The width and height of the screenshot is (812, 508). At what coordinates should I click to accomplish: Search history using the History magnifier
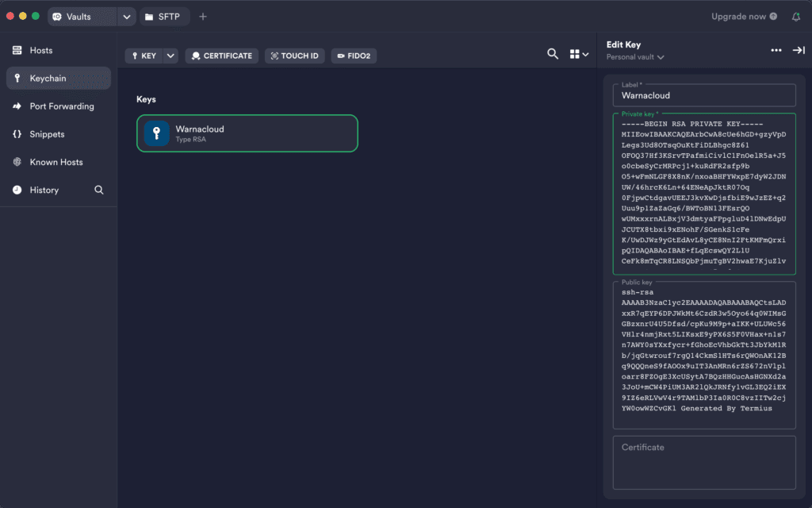pos(99,190)
